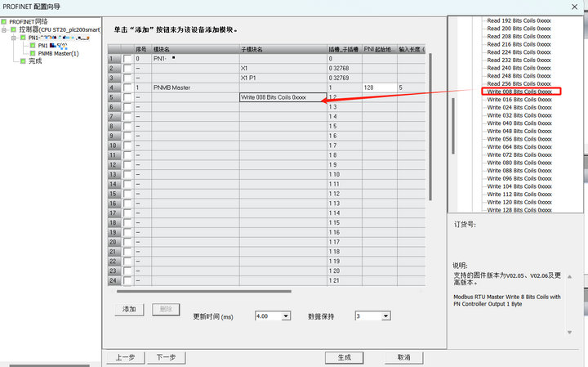Select Write 008 Bits Coils 0xxxx catalog item
Screen dimensions: 588x367
point(519,92)
